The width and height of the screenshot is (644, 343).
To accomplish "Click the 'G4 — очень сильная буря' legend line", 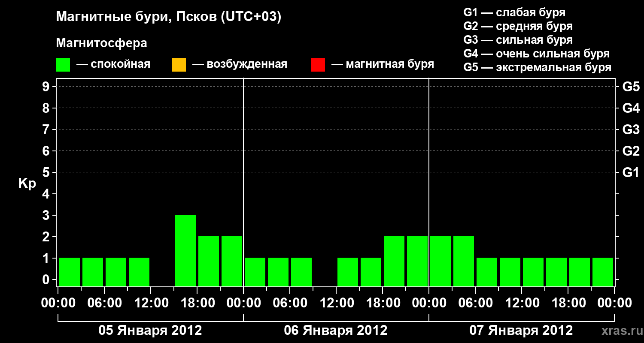I will (x=537, y=54).
